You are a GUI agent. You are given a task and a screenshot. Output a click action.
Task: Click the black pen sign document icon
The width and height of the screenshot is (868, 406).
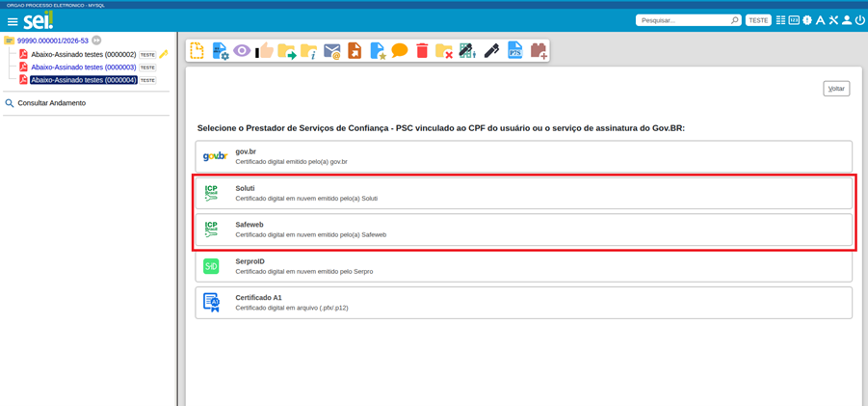click(x=491, y=50)
